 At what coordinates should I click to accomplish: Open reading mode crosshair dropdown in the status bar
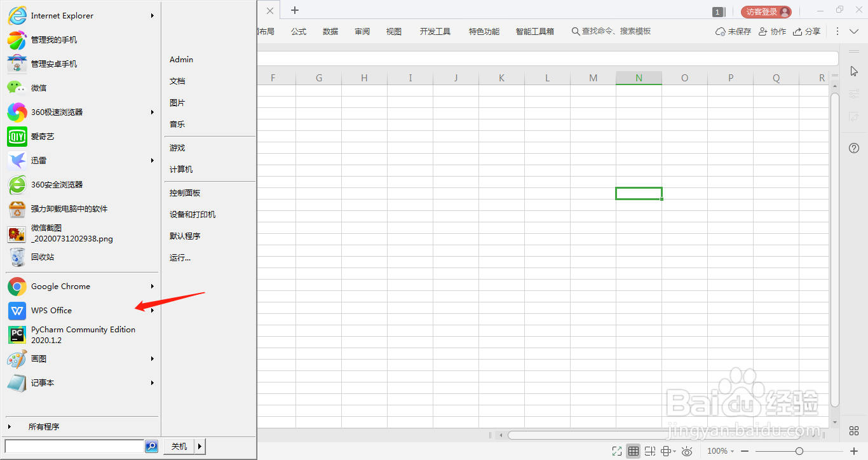tap(667, 451)
